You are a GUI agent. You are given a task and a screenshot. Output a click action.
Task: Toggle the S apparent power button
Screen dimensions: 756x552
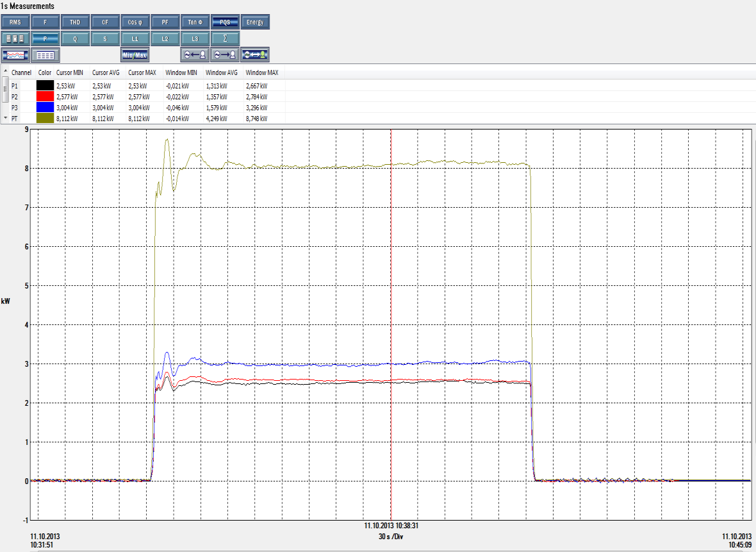click(105, 38)
